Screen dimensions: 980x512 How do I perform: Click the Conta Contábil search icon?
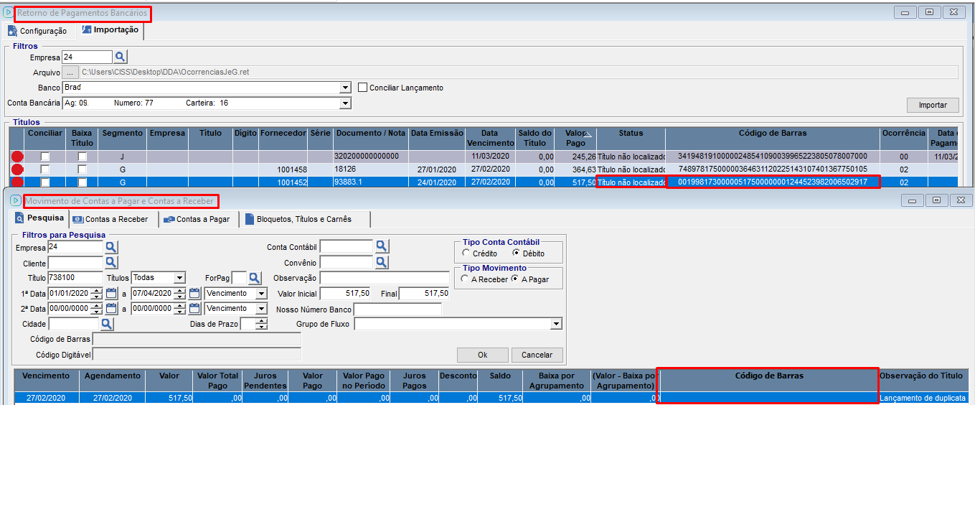(382, 247)
